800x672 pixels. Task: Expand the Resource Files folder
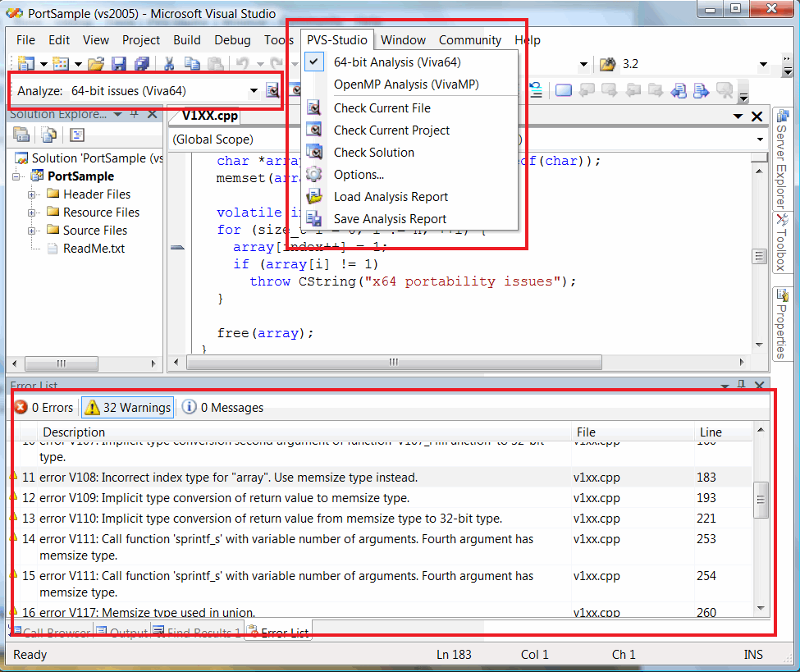(x=32, y=213)
